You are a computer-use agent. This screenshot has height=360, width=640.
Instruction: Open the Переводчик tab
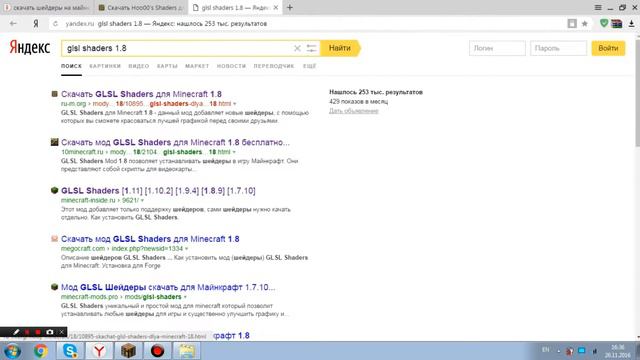pyautogui.click(x=274, y=66)
